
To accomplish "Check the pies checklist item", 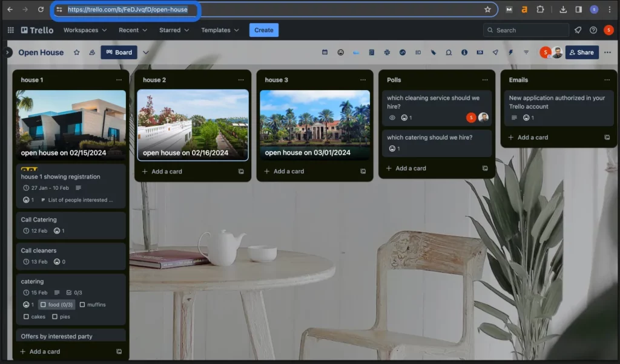I will [54, 317].
